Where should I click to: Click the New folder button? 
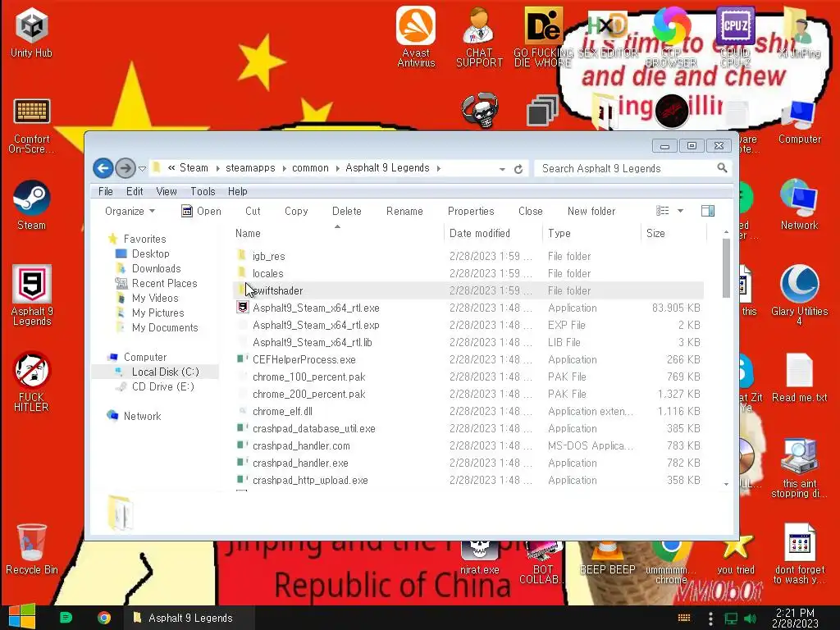591,211
